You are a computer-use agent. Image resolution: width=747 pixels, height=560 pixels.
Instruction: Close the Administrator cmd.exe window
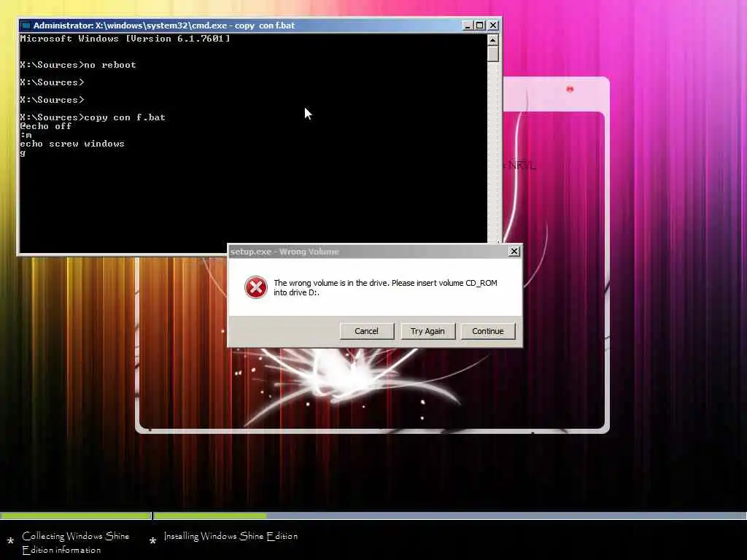(493, 26)
